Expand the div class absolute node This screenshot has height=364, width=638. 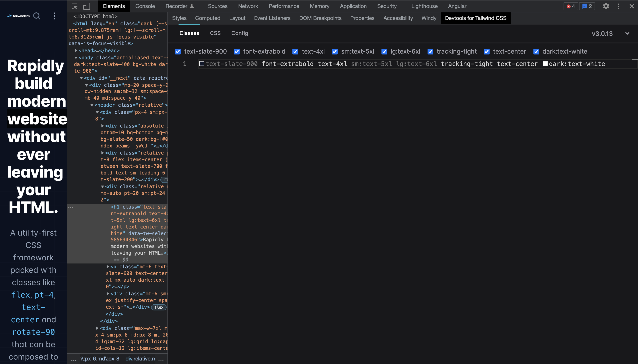(x=102, y=126)
